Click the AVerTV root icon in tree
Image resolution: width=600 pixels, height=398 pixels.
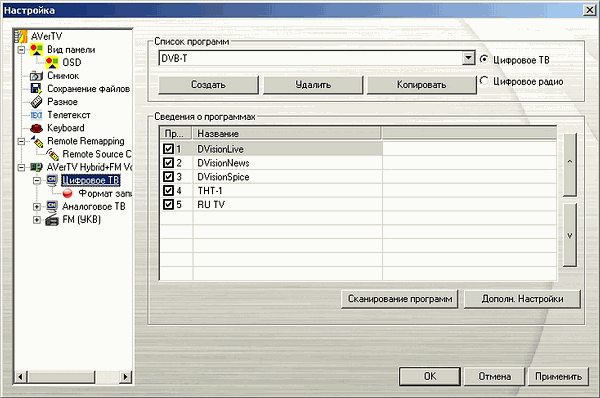click(21, 36)
